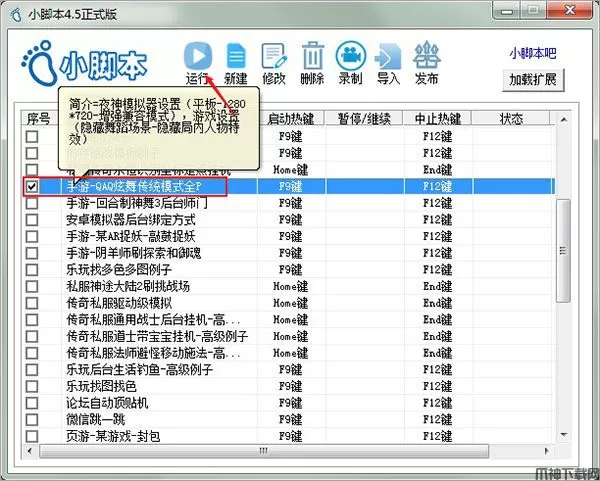Select the row 安卓模拟器后台绑定方式
Image resolution: width=600 pixels, height=481 pixels.
[288, 220]
